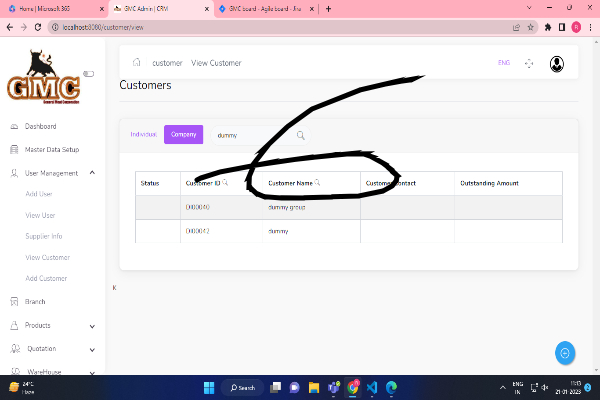The height and width of the screenshot is (400, 600).
Task: Toggle fullscreen with the expand arrows icon
Action: [x=529, y=63]
